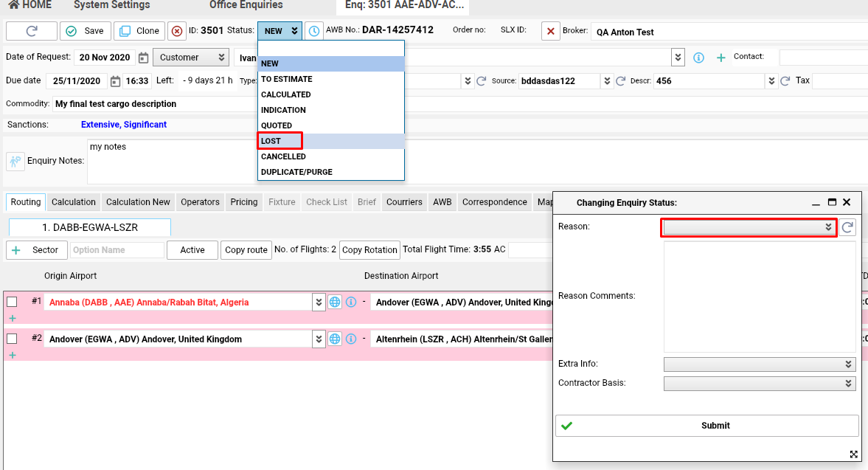868x470 pixels.
Task: Click the globe icon in sector #1 row
Action: pyautogui.click(x=335, y=302)
